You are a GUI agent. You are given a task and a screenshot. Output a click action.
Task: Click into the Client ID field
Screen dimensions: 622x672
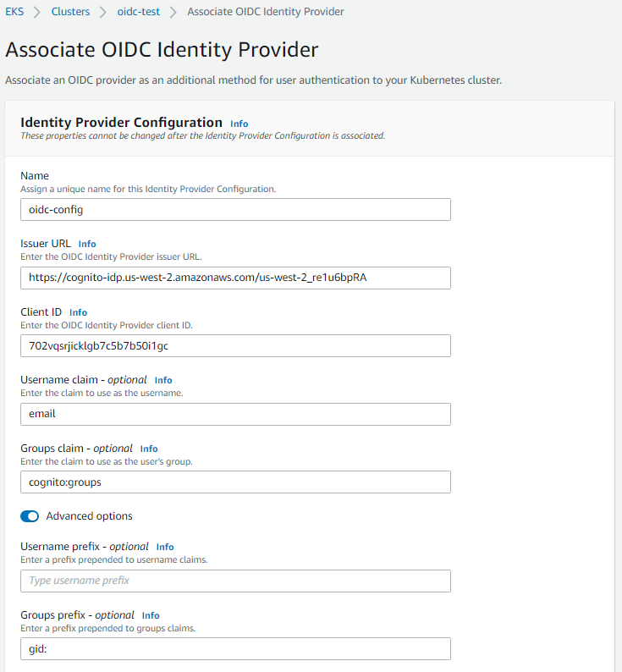point(235,346)
